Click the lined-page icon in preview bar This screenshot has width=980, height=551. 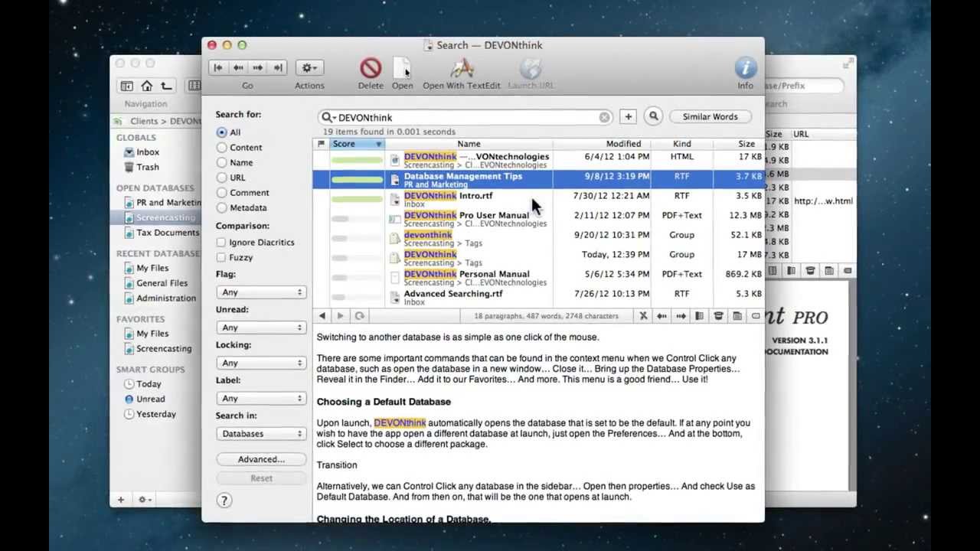(x=737, y=316)
